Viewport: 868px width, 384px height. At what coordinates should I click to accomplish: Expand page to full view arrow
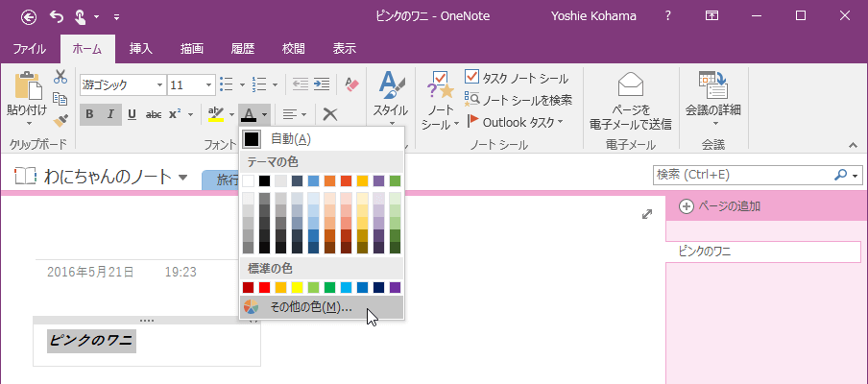coord(646,215)
